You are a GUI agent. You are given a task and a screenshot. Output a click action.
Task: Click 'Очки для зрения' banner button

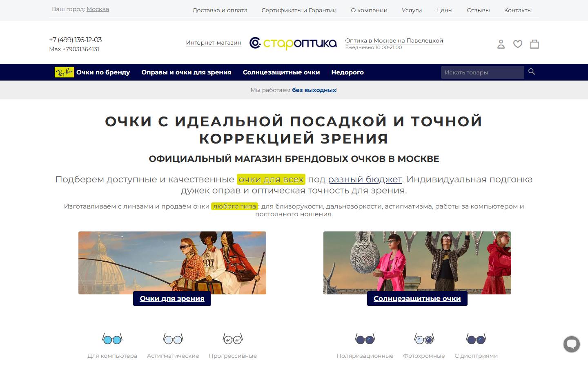172,298
